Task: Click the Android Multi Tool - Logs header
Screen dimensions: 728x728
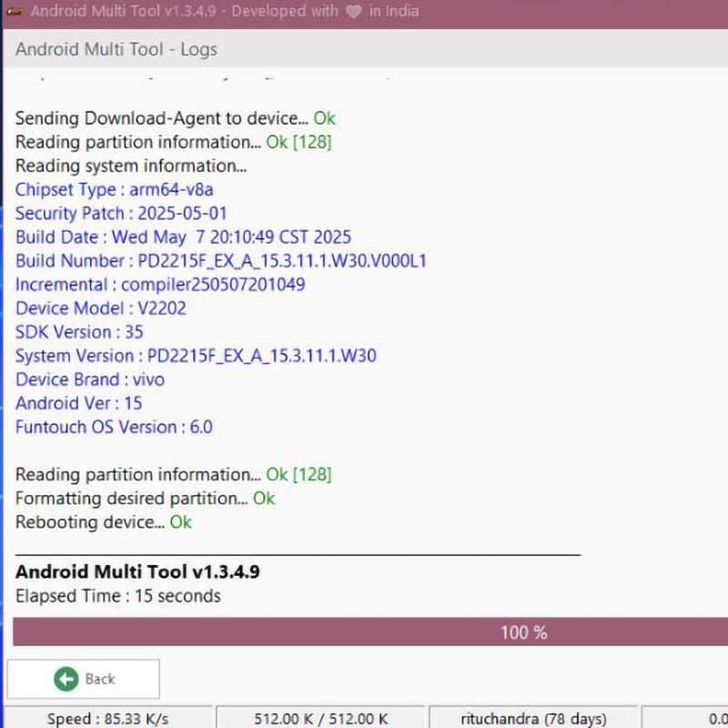Action: pos(116,49)
